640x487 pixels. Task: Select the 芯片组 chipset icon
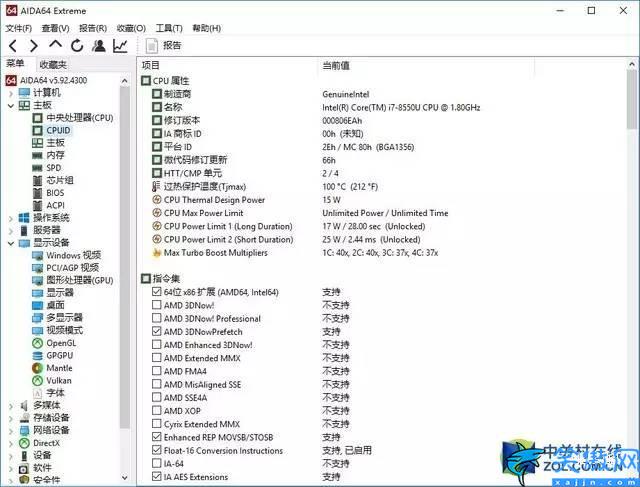(37, 180)
